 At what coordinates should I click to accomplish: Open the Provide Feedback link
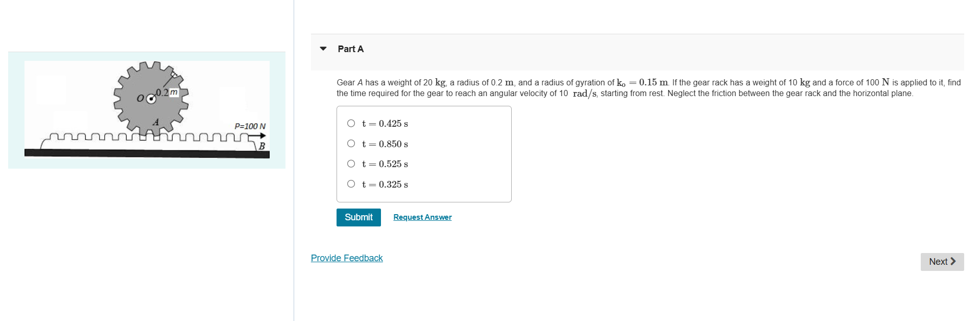(x=346, y=258)
